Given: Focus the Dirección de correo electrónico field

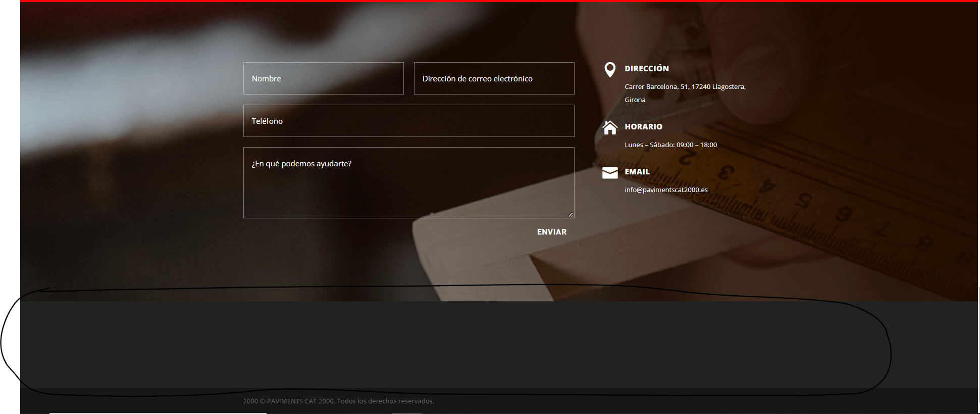Looking at the screenshot, I should click(494, 78).
